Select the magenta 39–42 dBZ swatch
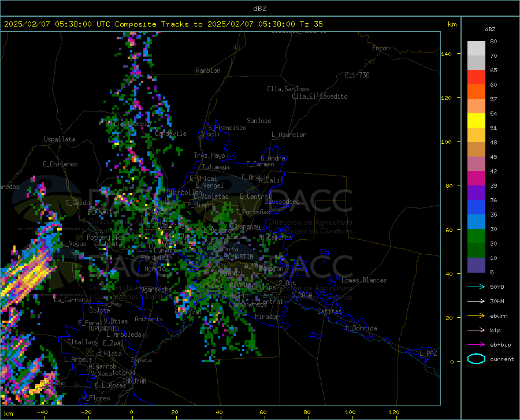This screenshot has height=420, width=520. pos(476,179)
